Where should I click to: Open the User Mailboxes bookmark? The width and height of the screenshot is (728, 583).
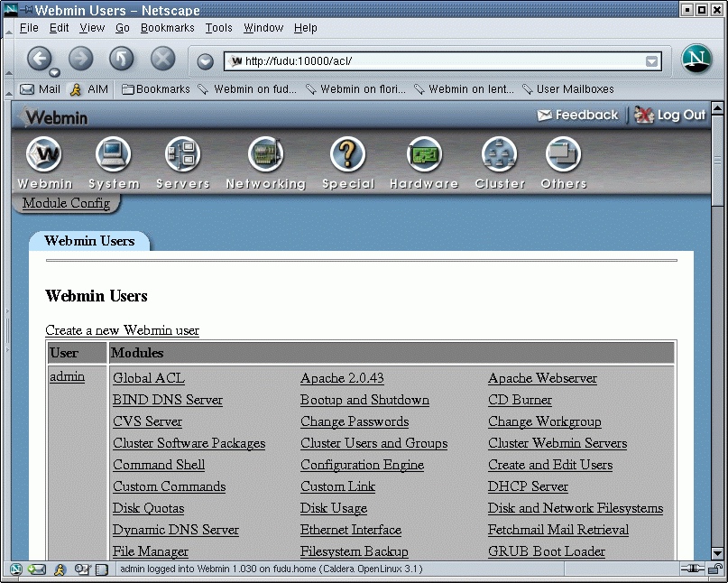[567, 89]
